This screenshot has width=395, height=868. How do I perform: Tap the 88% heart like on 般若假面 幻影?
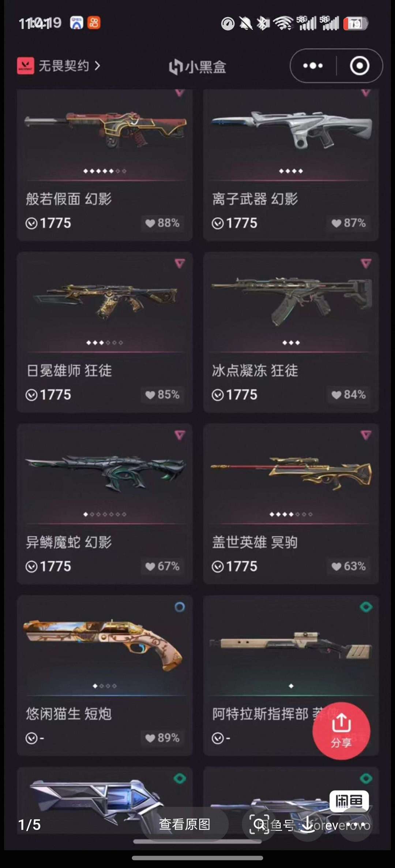point(162,223)
